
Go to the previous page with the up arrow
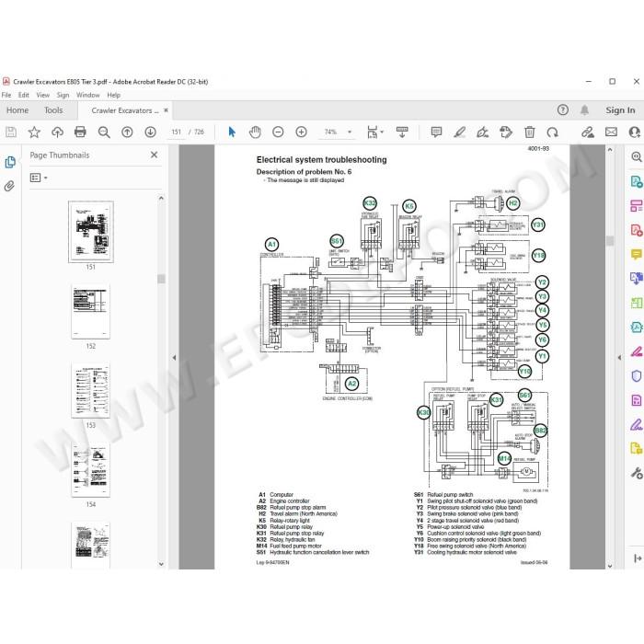pos(127,132)
